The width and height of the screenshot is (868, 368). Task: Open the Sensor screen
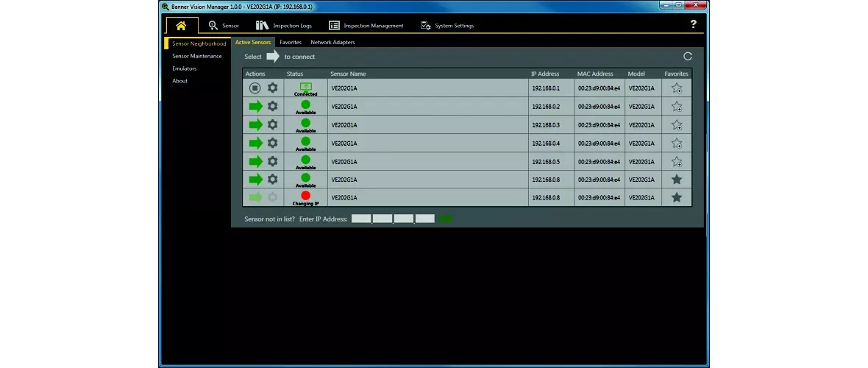224,26
